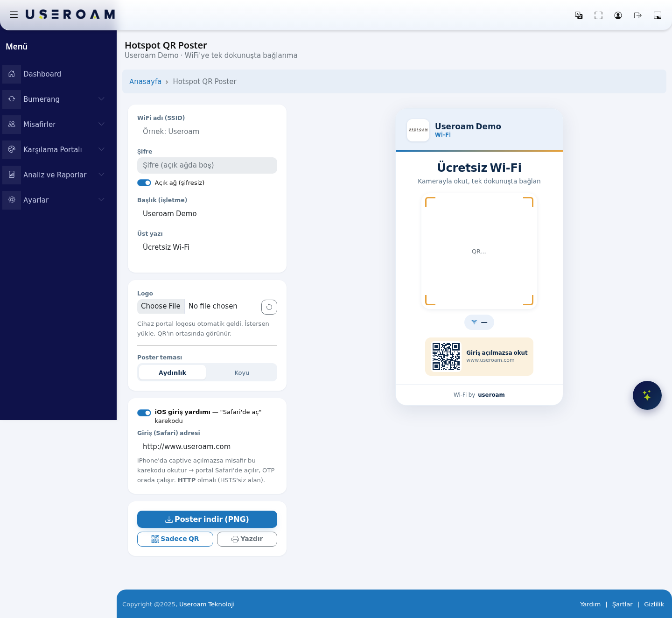Select the Koyu poster theme
The image size is (672, 618).
coord(242,372)
